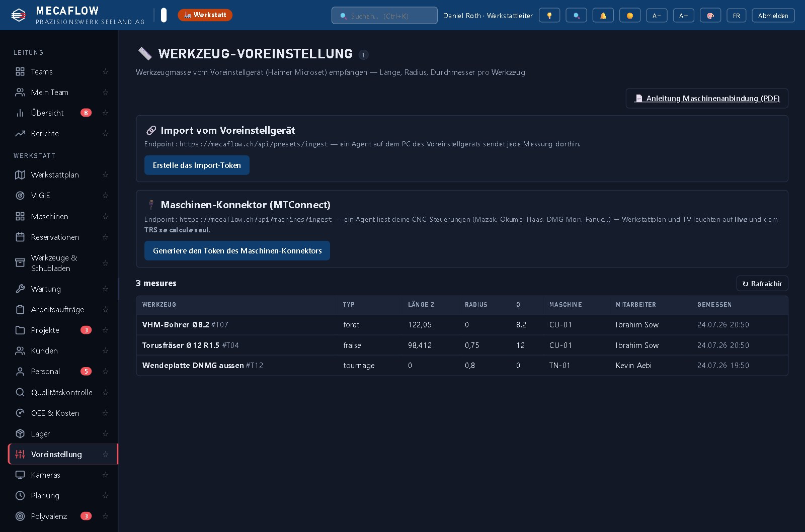Toggle favorite star for Wartung
The height and width of the screenshot is (532, 805).
point(105,289)
